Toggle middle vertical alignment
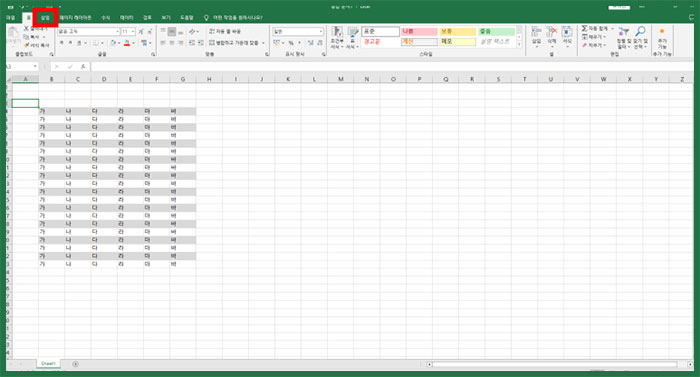The image size is (700, 377). point(172,32)
